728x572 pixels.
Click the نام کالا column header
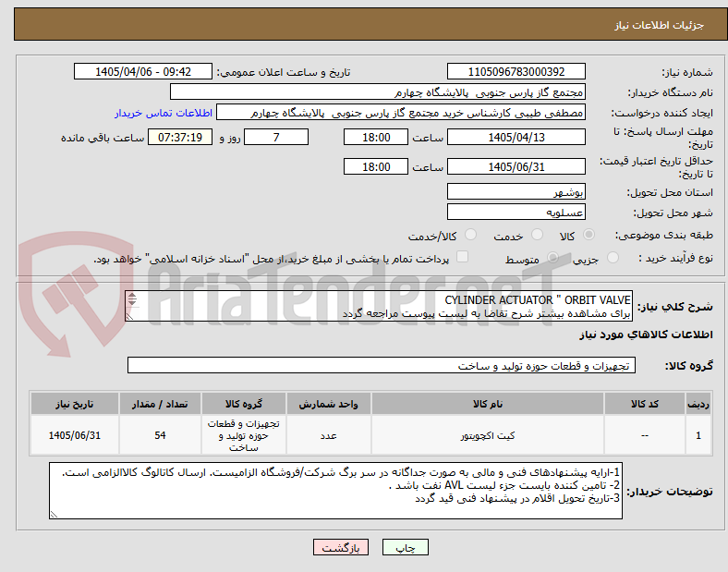(488, 404)
